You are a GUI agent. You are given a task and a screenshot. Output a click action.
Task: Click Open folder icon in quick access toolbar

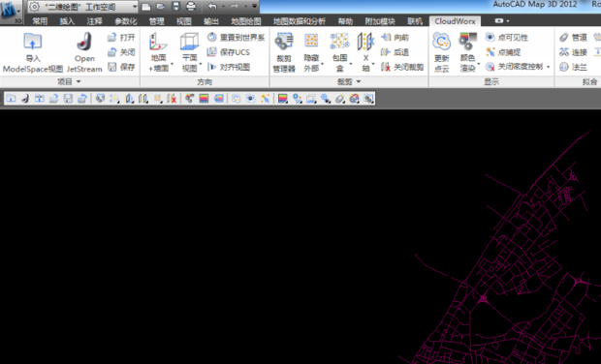[161, 7]
